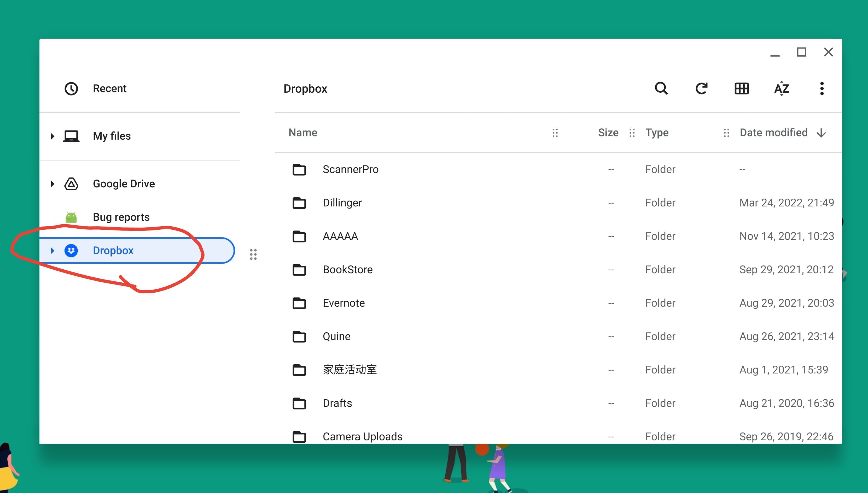Maximize the Files window
Screen dimensions: 868x493
[801, 52]
